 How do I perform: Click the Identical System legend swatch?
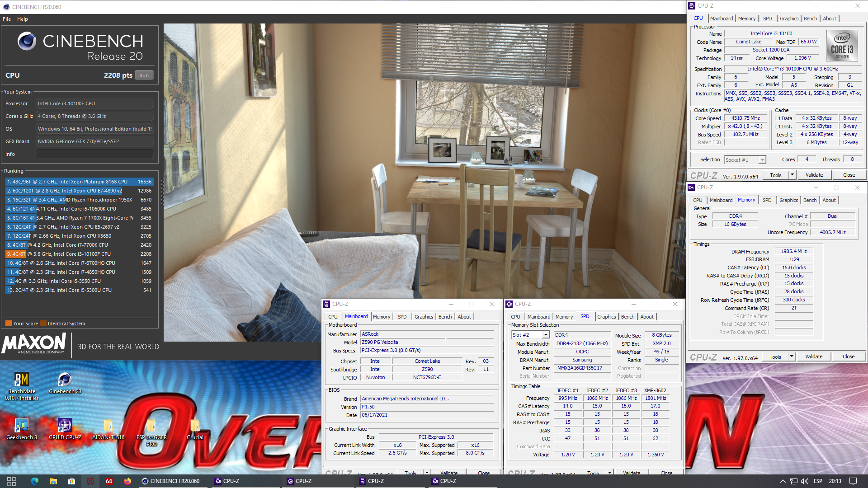tap(43, 324)
